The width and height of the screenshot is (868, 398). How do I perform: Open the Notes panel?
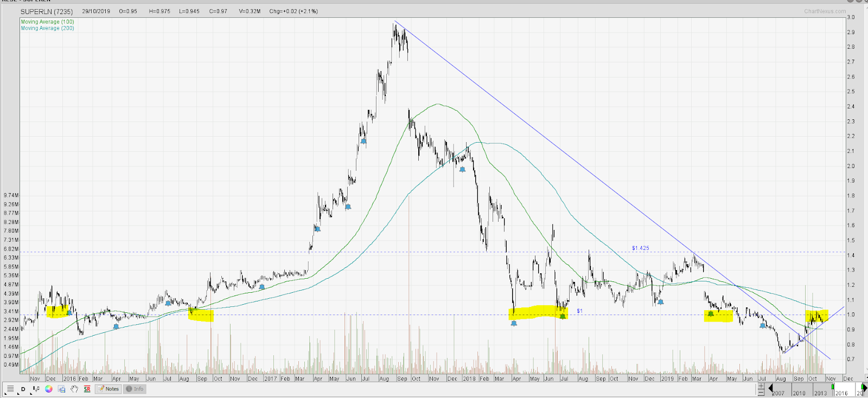(x=108, y=389)
